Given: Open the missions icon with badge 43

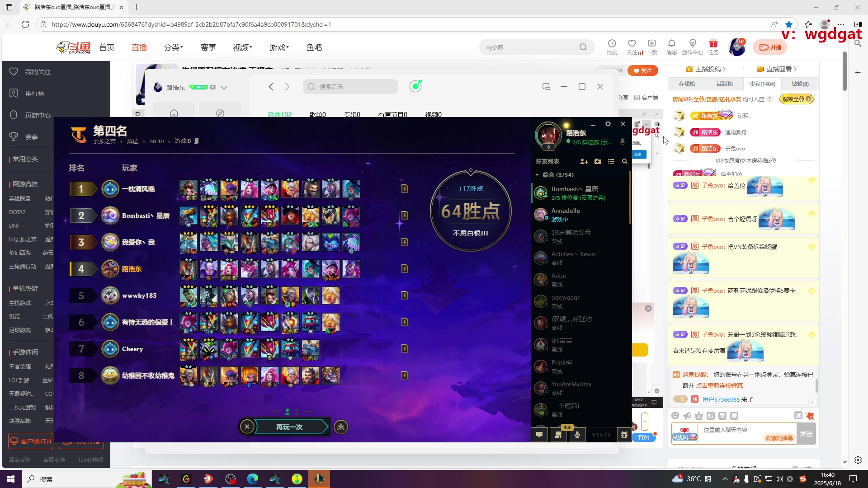Looking at the screenshot, I should pyautogui.click(x=558, y=434).
